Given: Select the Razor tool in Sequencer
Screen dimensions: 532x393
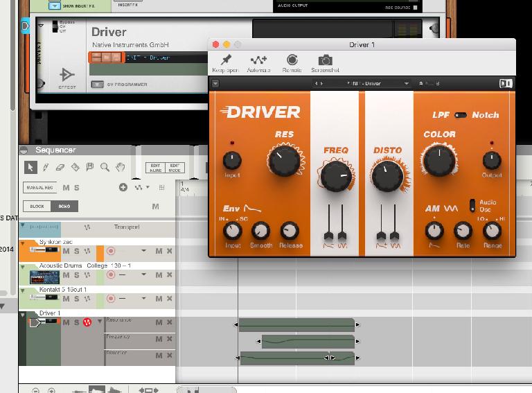Looking at the screenshot, I should pyautogui.click(x=75, y=167).
